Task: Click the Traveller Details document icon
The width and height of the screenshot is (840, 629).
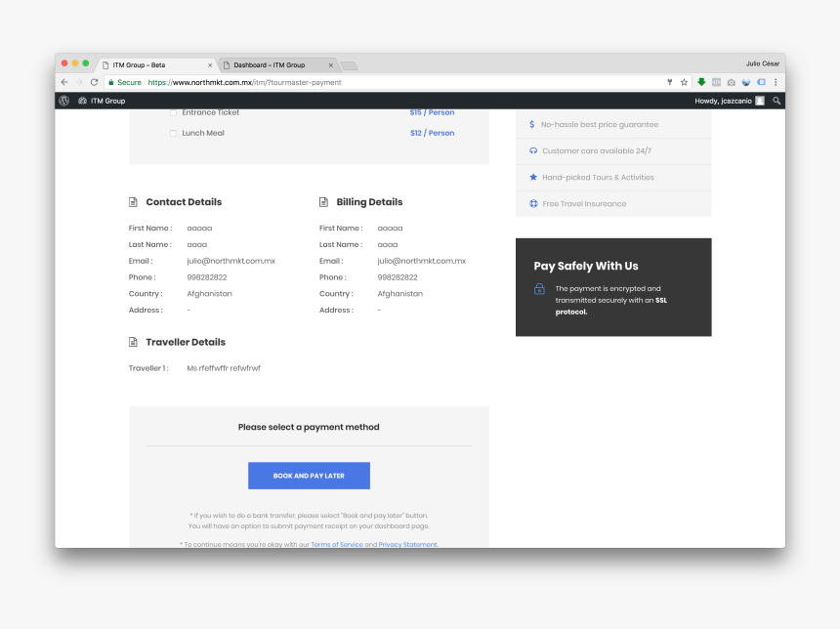Action: click(133, 342)
